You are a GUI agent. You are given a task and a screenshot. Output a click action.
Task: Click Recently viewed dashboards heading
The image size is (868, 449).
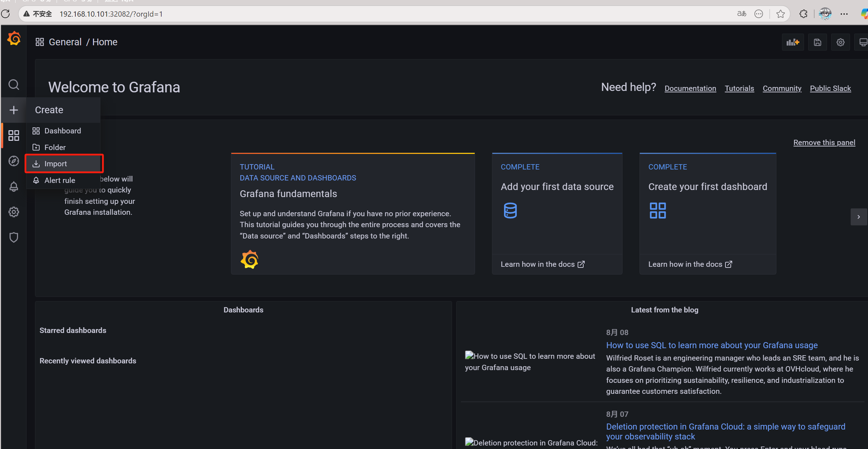[x=88, y=361]
